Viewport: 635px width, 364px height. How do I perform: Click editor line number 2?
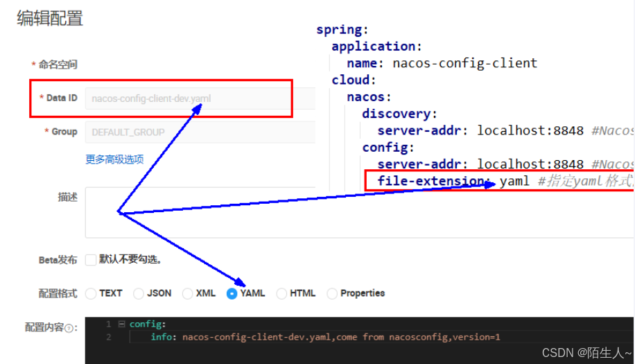(108, 337)
